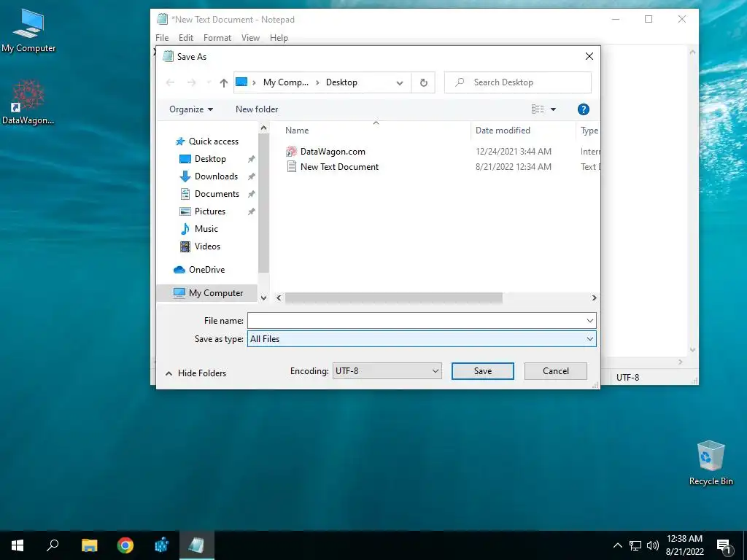Change view with the view icon

tap(538, 109)
